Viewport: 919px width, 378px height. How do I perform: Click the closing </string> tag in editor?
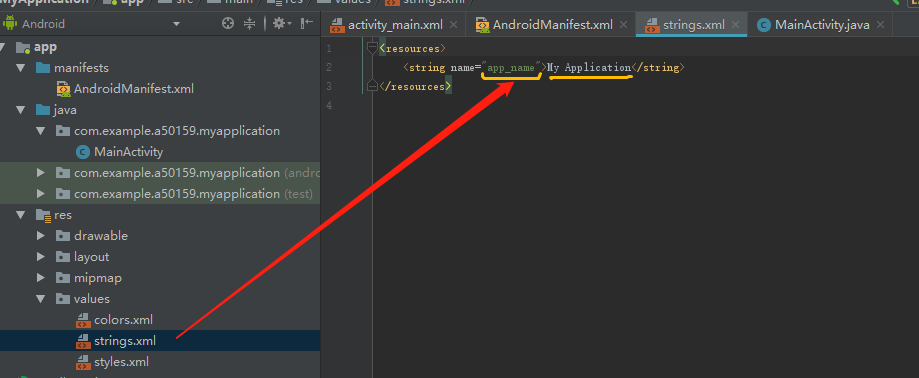(658, 67)
